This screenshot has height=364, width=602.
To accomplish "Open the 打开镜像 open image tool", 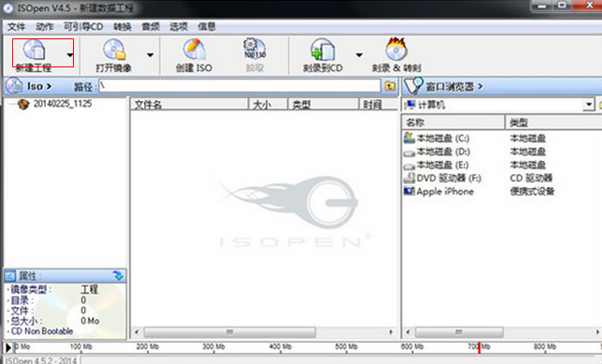I will point(114,50).
